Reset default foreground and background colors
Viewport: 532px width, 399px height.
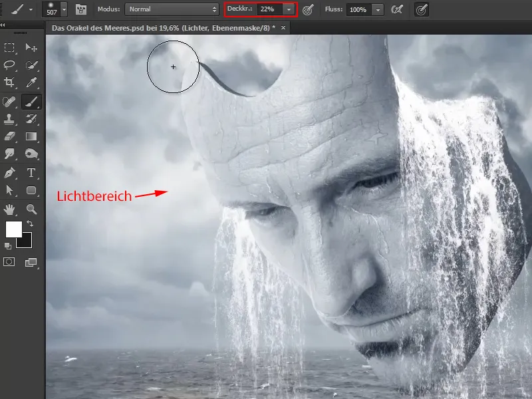tap(8, 246)
